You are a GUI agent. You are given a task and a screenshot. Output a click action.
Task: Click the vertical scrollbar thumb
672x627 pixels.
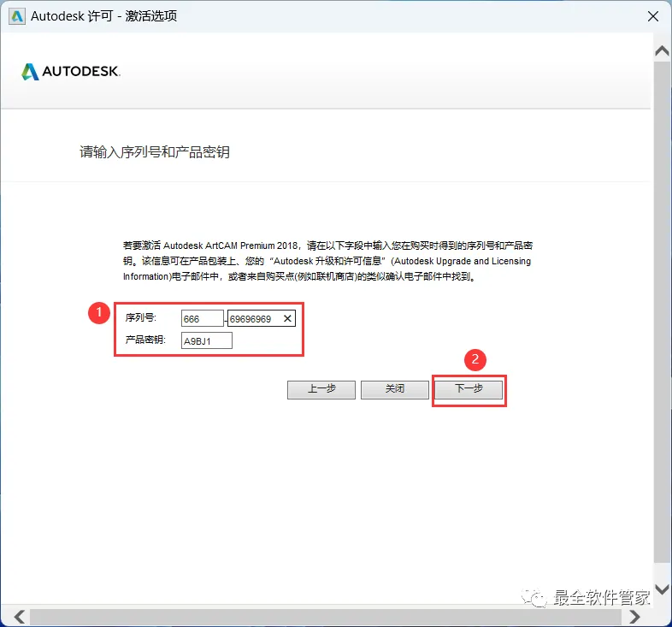point(662,312)
